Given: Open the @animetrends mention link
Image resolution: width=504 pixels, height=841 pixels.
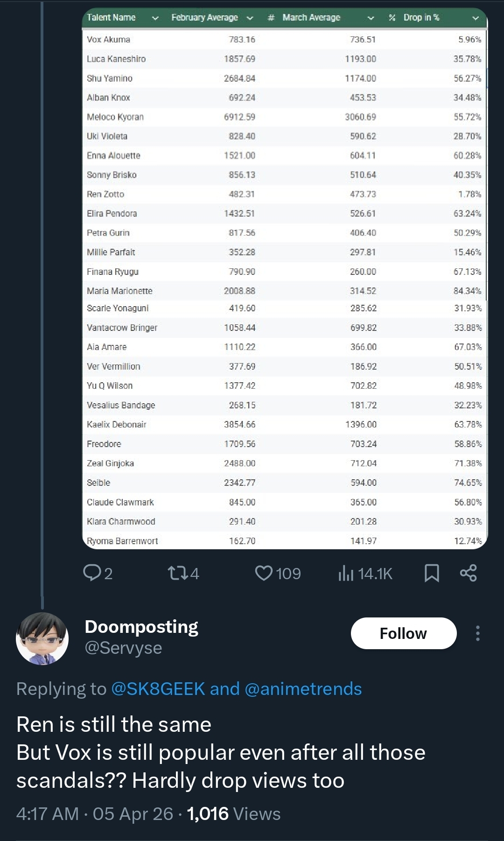Looking at the screenshot, I should (303, 689).
